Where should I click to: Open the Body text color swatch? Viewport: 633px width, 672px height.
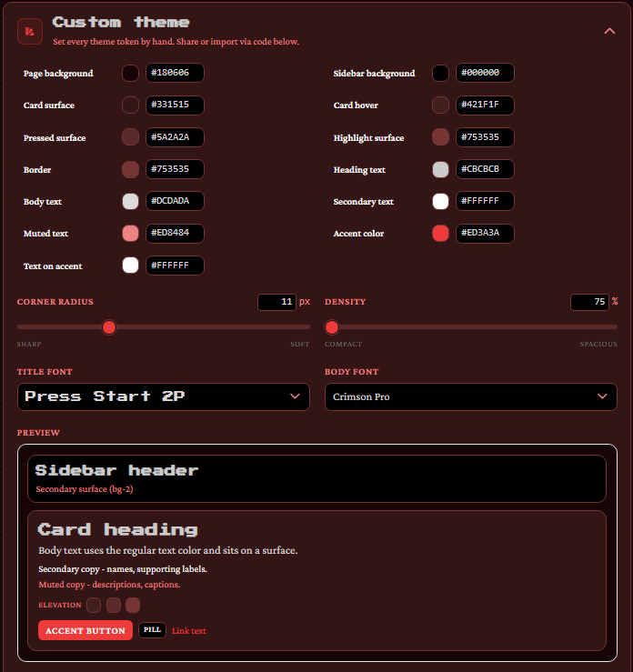pos(130,201)
